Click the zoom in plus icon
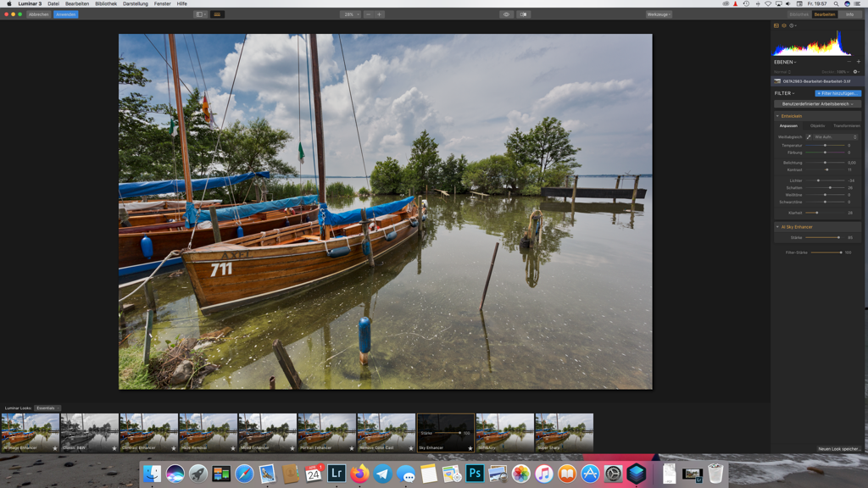868x488 pixels. tap(380, 14)
